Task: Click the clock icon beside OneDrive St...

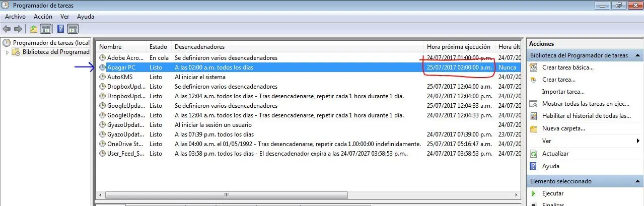Action: 103,144
